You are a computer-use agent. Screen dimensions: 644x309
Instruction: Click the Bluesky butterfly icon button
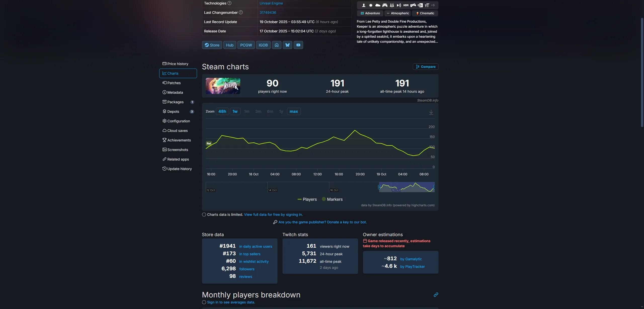click(287, 45)
